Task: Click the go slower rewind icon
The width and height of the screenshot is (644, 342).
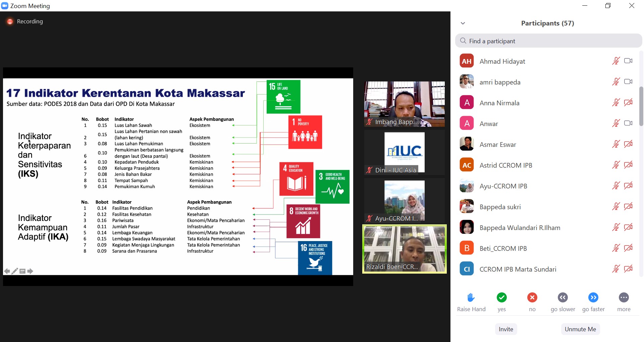Action: pos(562,297)
